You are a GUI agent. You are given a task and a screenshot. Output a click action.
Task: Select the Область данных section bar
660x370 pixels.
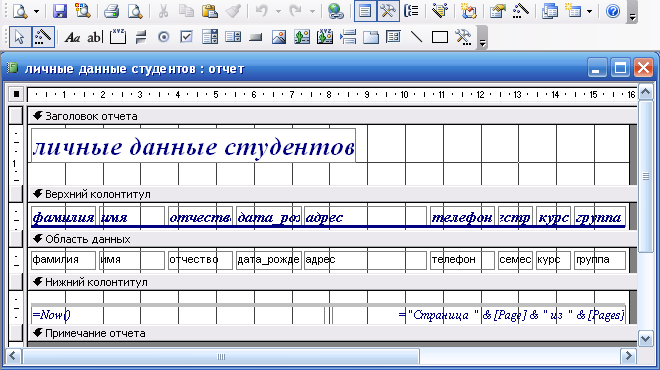[333, 239]
